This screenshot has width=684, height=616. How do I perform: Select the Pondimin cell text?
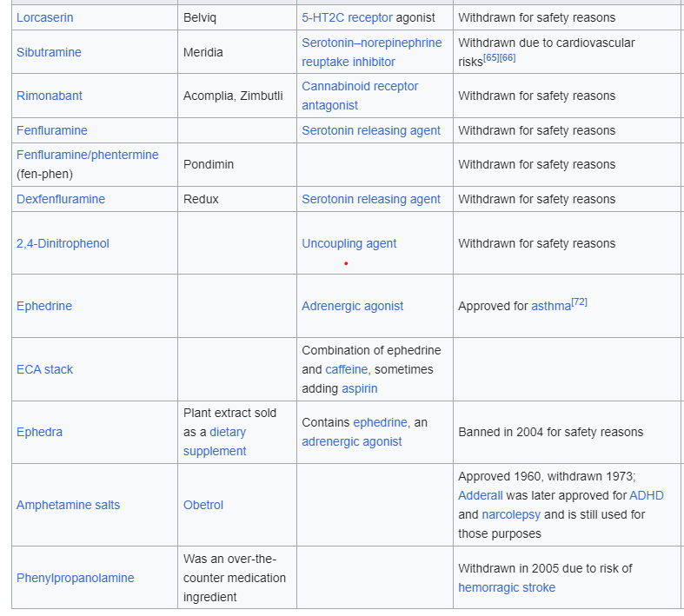[x=209, y=164]
